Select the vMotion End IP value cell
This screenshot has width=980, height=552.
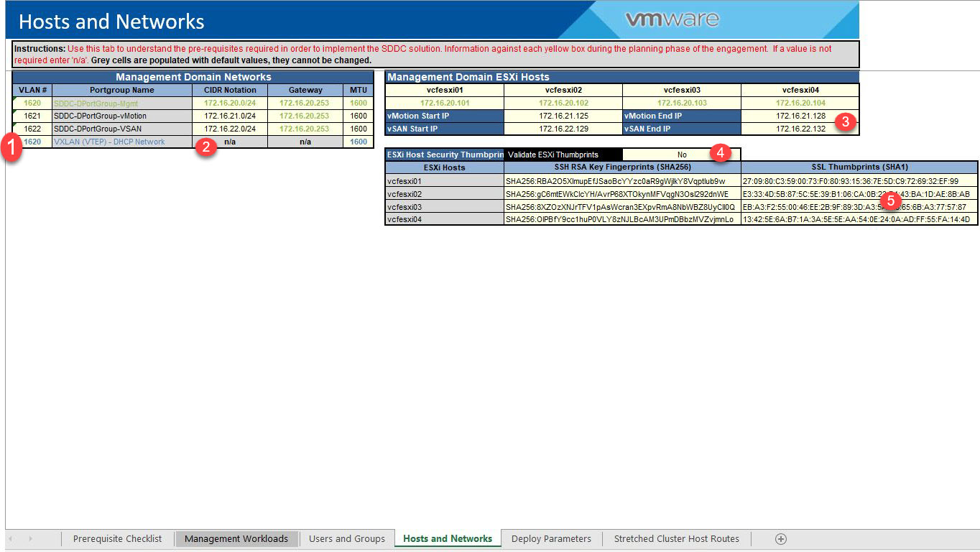[x=800, y=115]
